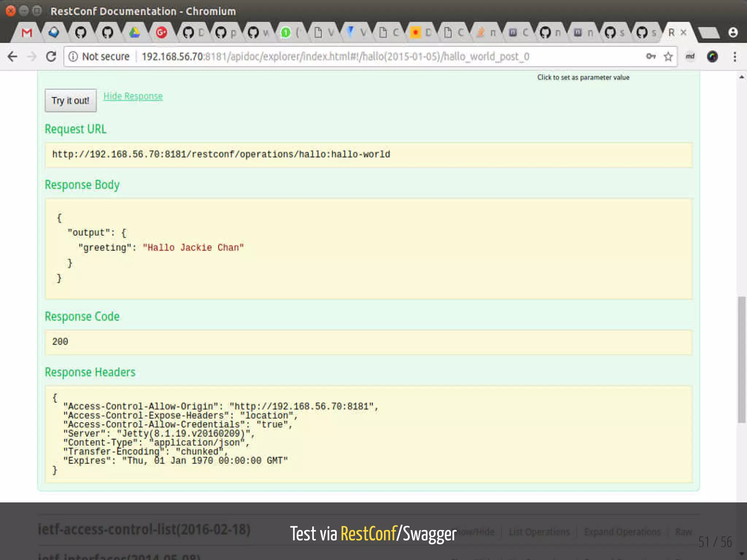Image resolution: width=747 pixels, height=560 pixels.
Task: Close the RestConf Documentation tab
Action: coord(684,32)
